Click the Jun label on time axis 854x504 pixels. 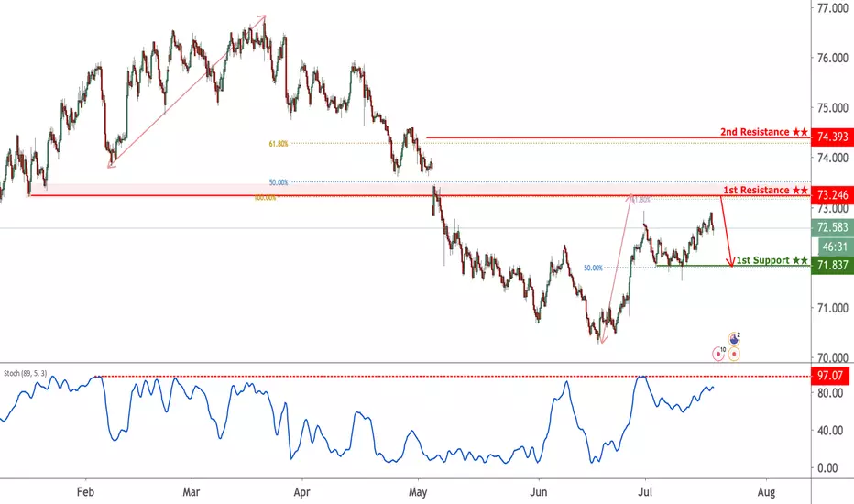pyautogui.click(x=539, y=492)
